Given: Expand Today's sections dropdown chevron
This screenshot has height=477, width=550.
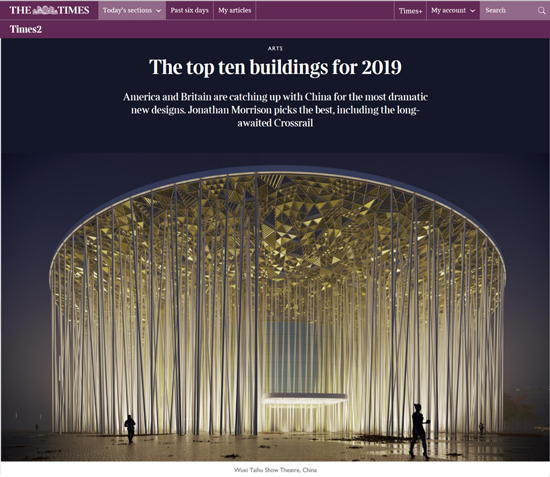Looking at the screenshot, I should pos(159,11).
